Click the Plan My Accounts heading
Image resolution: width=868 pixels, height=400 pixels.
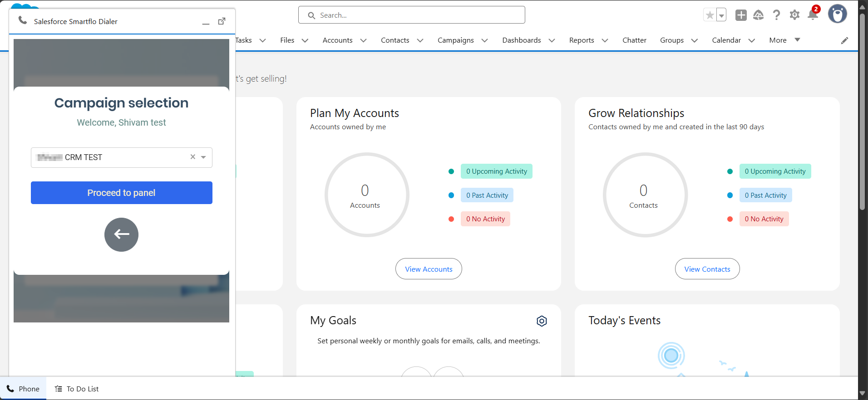(x=355, y=113)
